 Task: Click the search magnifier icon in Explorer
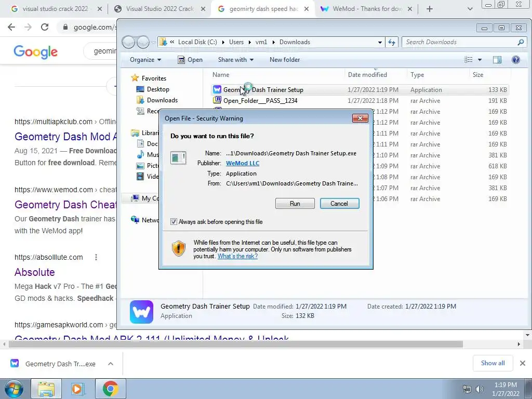pos(521,42)
